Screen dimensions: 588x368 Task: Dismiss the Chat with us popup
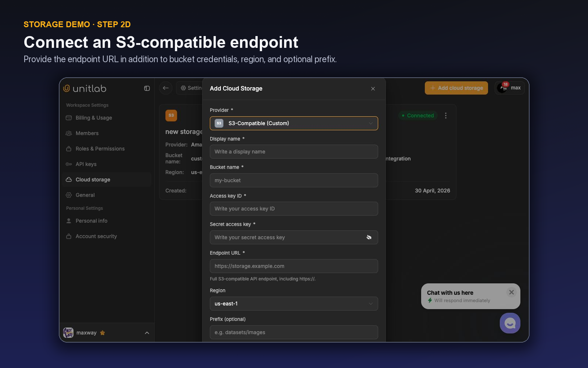[512, 292]
